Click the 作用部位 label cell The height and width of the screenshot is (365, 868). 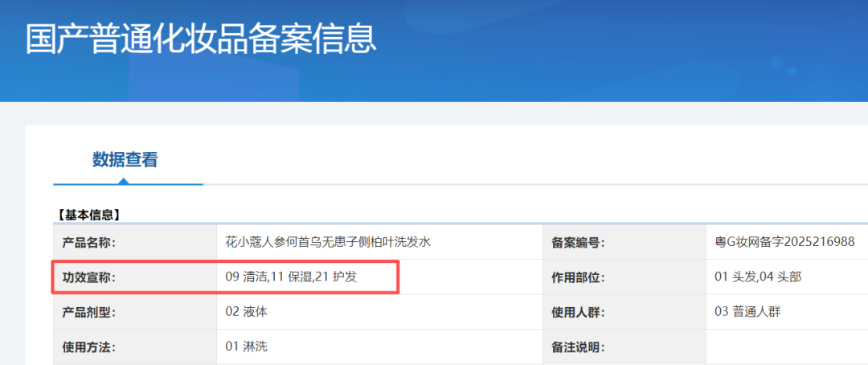coord(578,277)
